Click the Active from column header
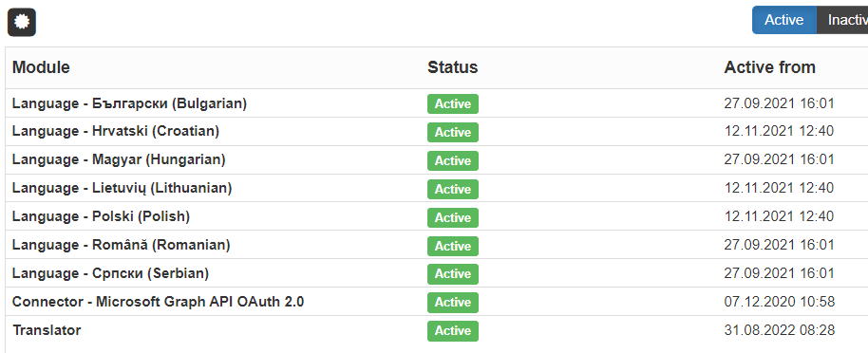 [x=769, y=67]
